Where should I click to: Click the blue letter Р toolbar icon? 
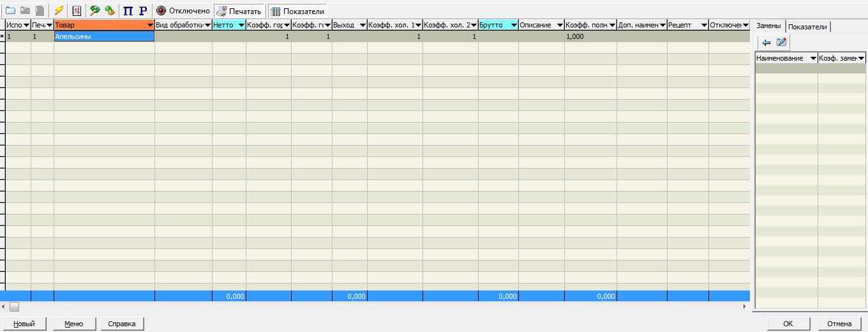(143, 11)
